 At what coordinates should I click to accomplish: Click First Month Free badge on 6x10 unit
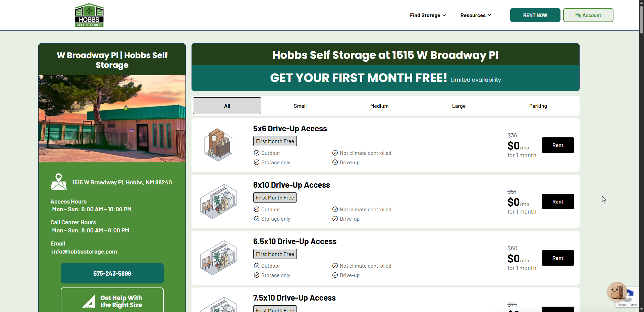(x=275, y=197)
